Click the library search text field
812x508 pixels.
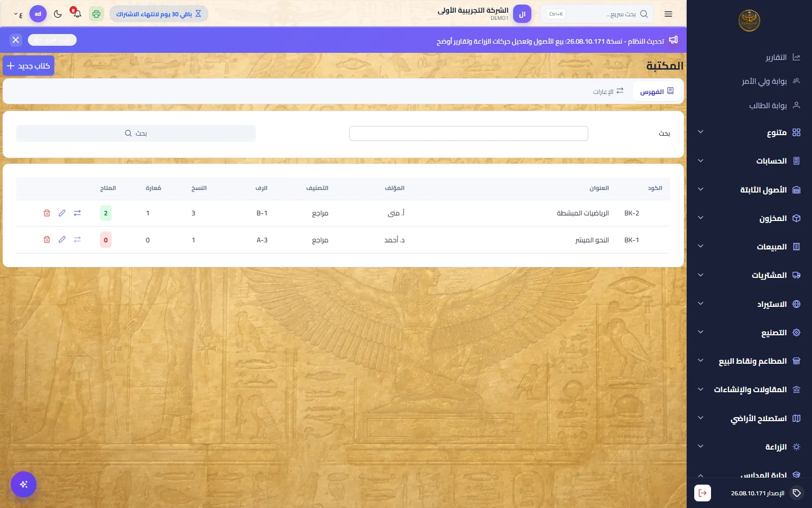468,133
